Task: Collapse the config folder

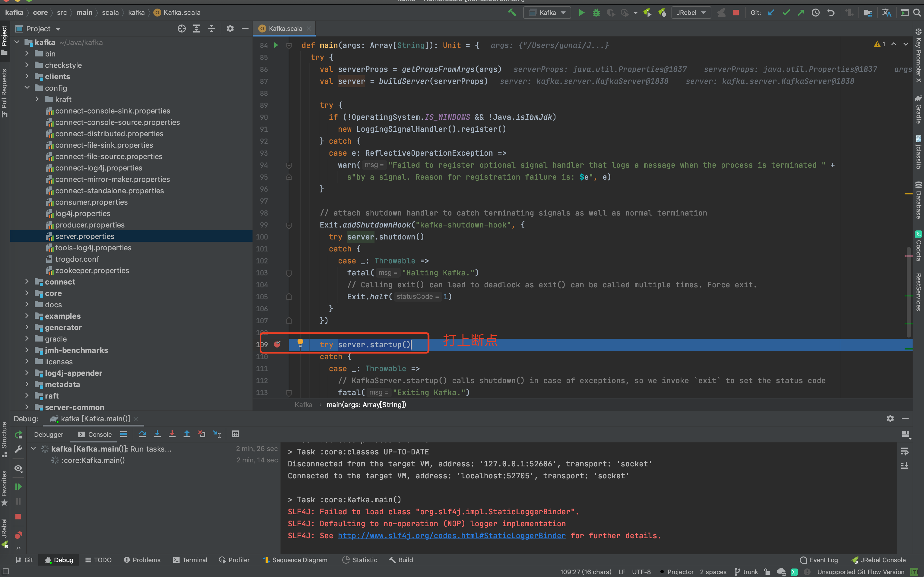Action: point(27,88)
